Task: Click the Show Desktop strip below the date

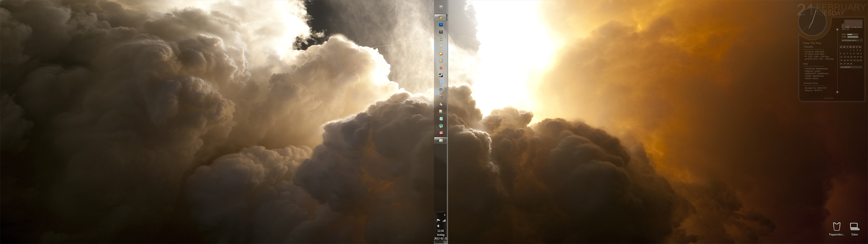Action: pos(440,242)
